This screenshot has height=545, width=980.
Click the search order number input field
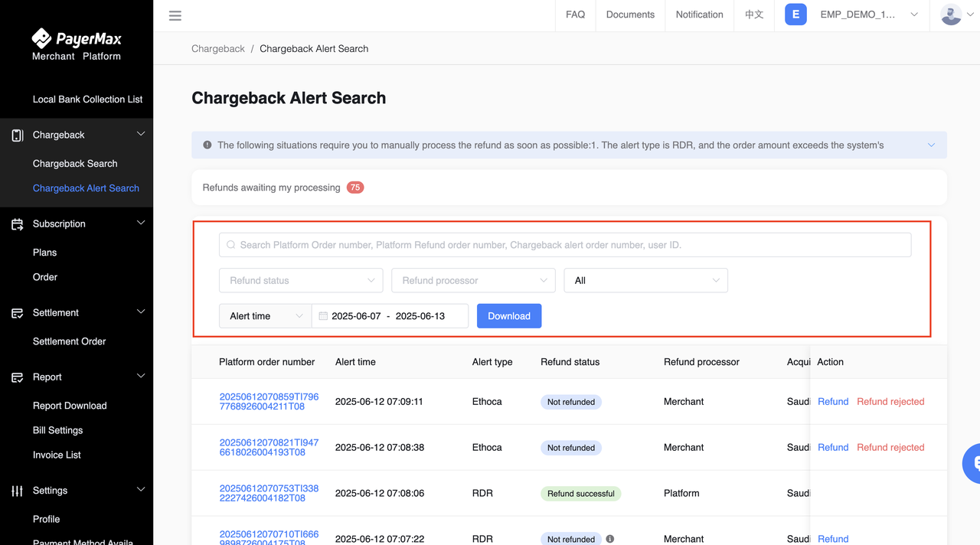(565, 245)
